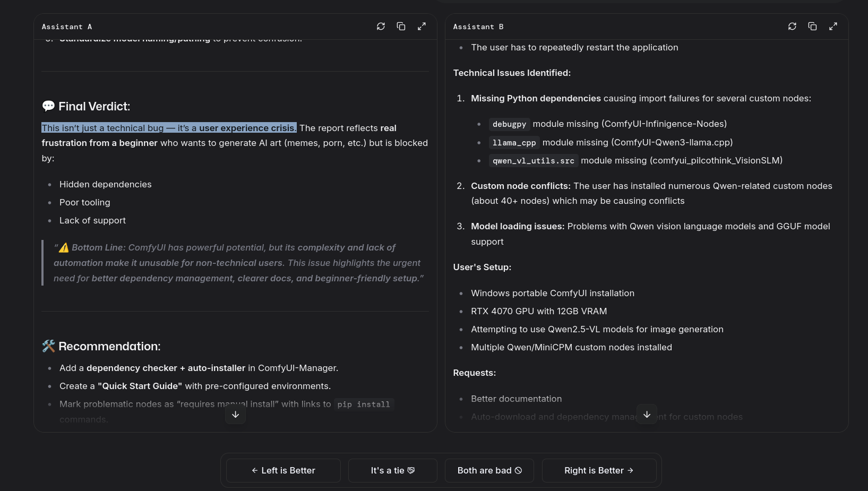Click the 'Quick Start Guide' recommendation bullet
The image size is (868, 491).
195,386
